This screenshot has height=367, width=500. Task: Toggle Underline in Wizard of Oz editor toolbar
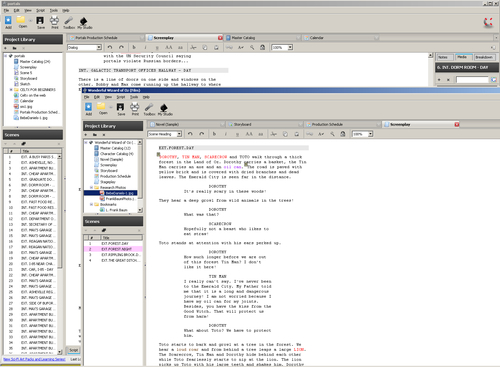[237, 134]
